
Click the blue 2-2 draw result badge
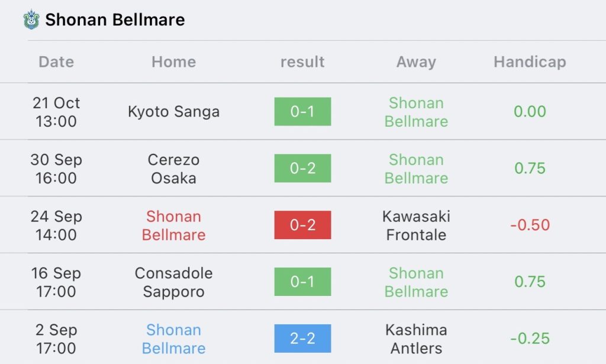click(x=302, y=339)
